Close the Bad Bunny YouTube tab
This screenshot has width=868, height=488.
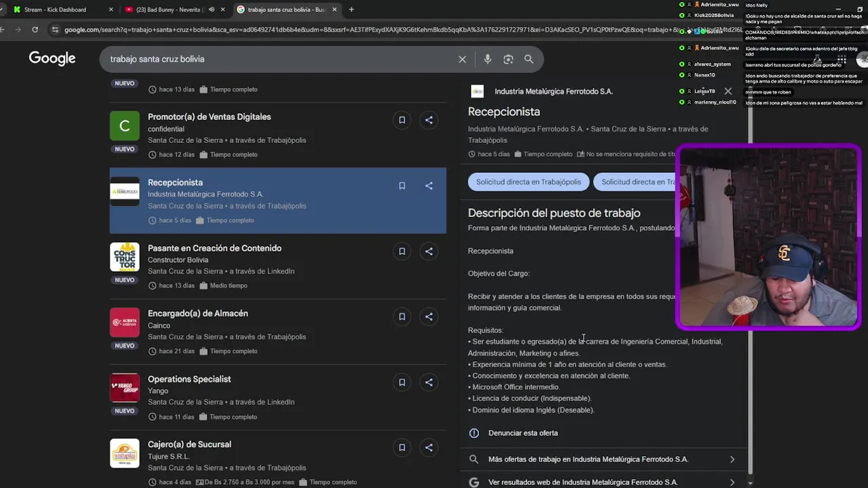(223, 9)
